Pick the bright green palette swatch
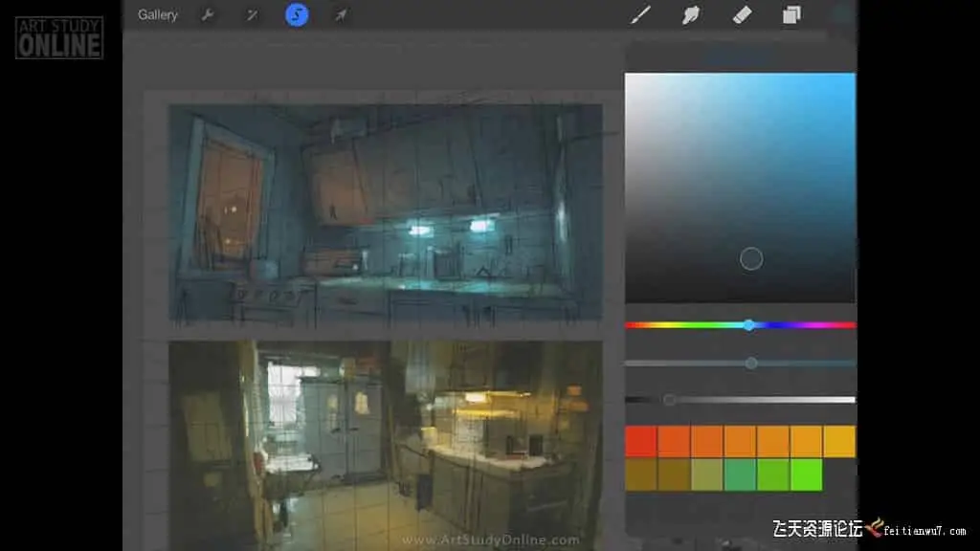 click(806, 474)
